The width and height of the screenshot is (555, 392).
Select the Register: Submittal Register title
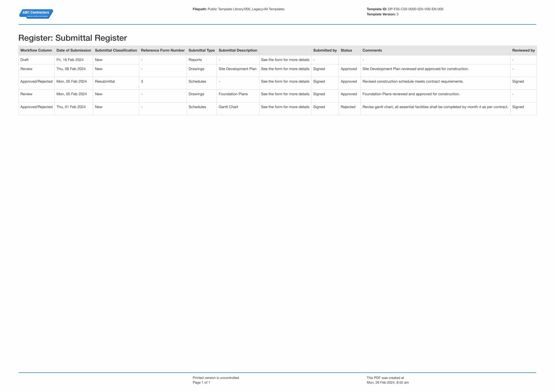point(73,38)
